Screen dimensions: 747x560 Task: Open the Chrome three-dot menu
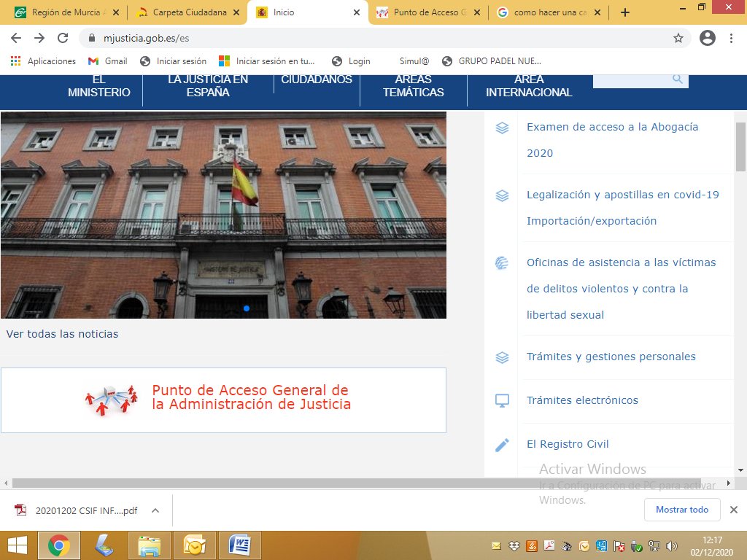731,38
